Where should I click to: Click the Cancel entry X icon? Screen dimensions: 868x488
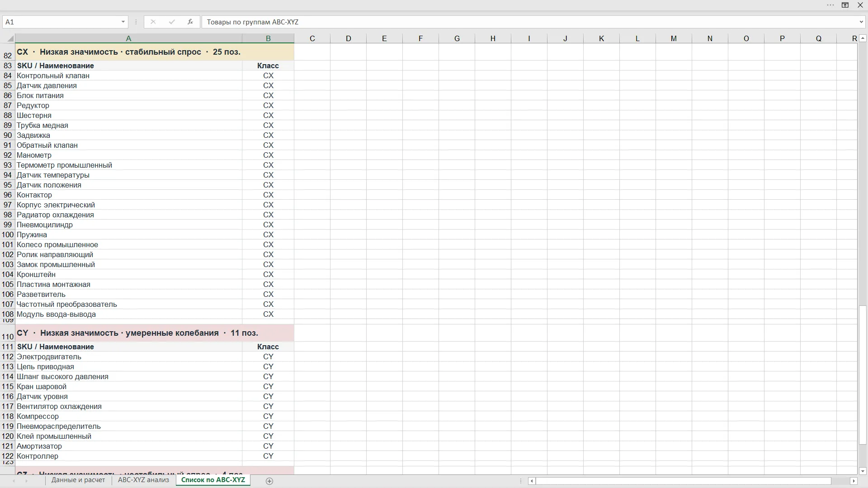153,22
